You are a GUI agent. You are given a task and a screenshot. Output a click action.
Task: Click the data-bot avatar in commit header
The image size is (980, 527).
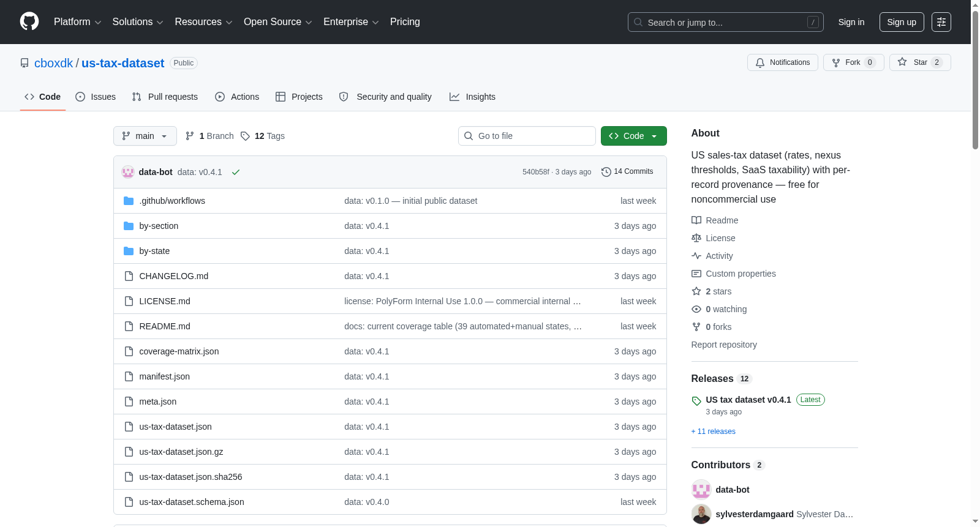[x=128, y=172]
